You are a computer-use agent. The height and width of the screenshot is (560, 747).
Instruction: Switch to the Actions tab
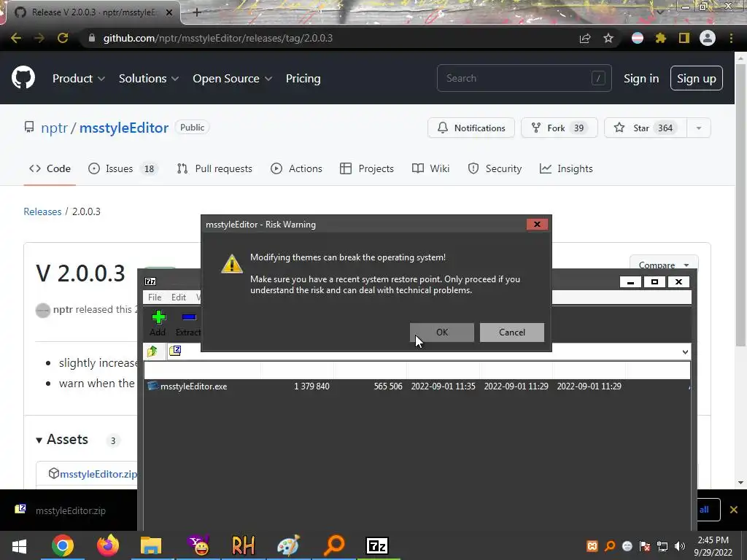click(x=296, y=168)
